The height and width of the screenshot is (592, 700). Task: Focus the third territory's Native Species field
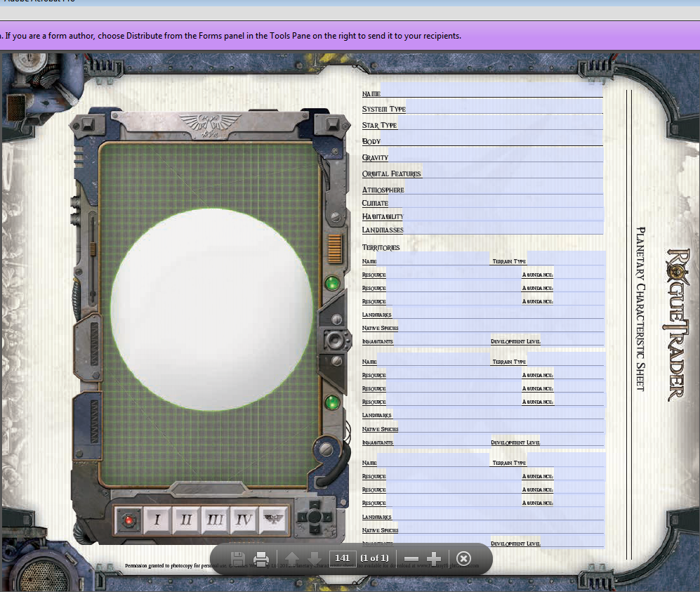pos(502,527)
